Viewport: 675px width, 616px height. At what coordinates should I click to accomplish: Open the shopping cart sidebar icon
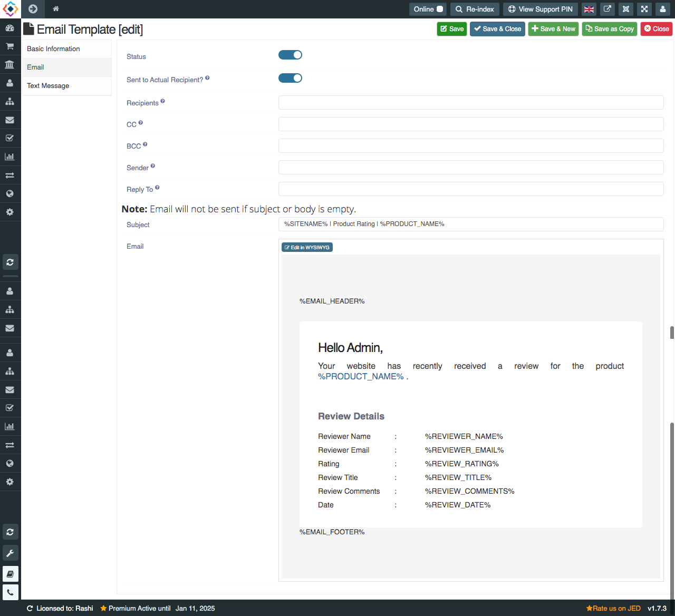pyautogui.click(x=9, y=46)
